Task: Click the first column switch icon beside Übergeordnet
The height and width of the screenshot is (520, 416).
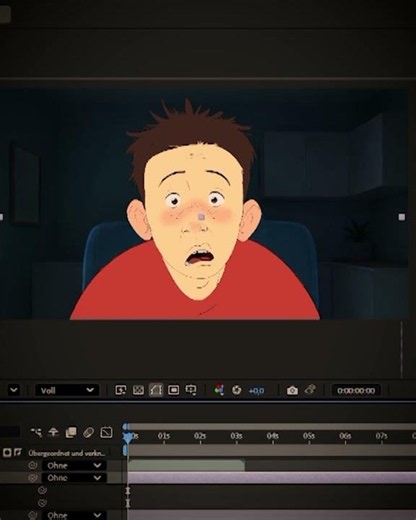Action: tap(7, 452)
